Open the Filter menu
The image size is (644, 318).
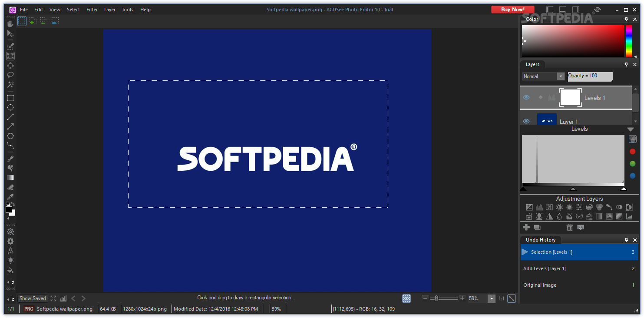pos(92,10)
